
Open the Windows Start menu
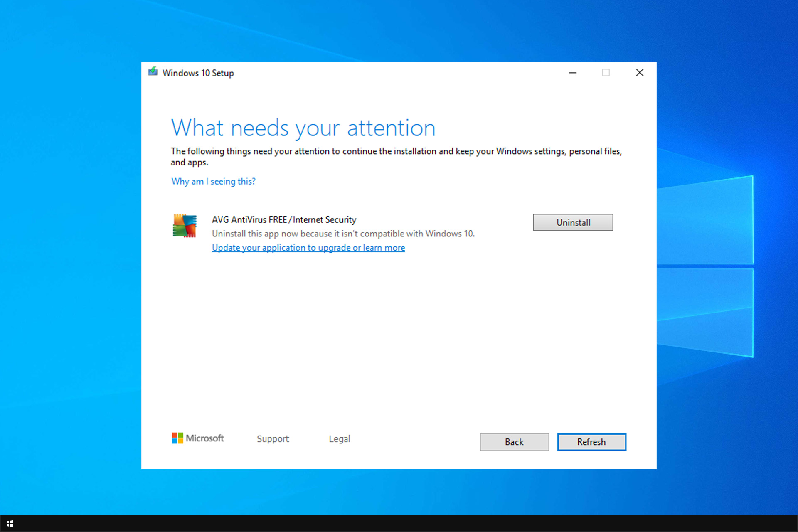tap(10, 524)
